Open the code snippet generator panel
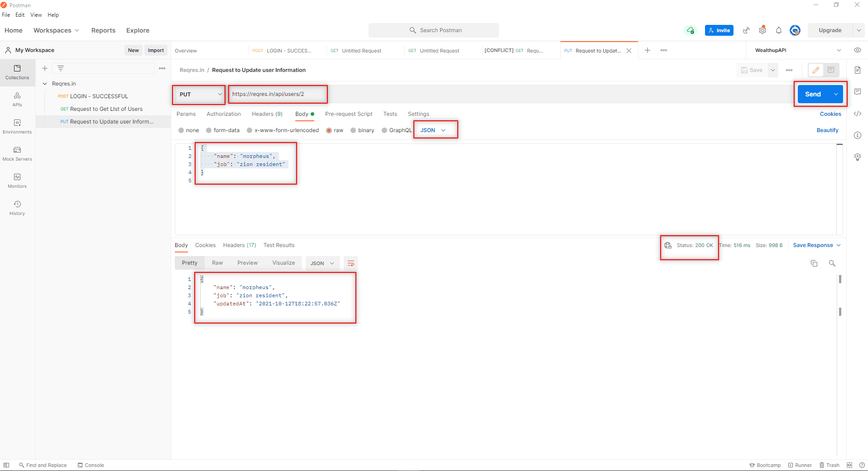Screen dimensions: 868x471 [857, 114]
